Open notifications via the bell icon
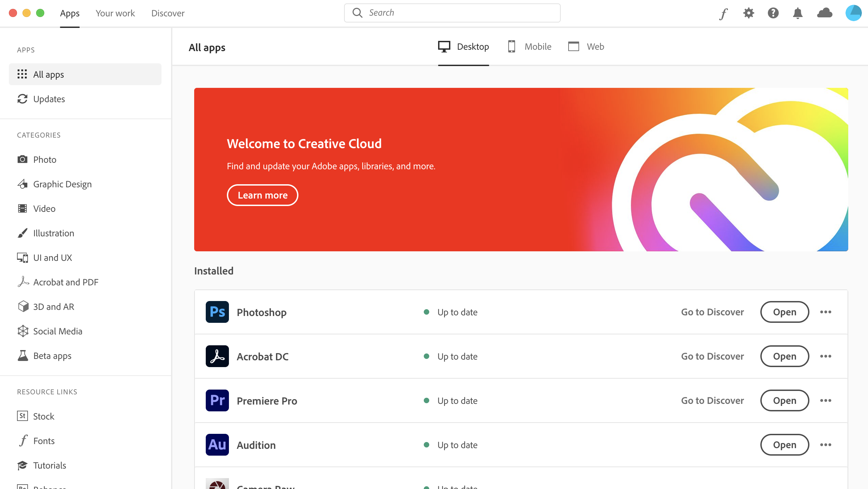 797,13
